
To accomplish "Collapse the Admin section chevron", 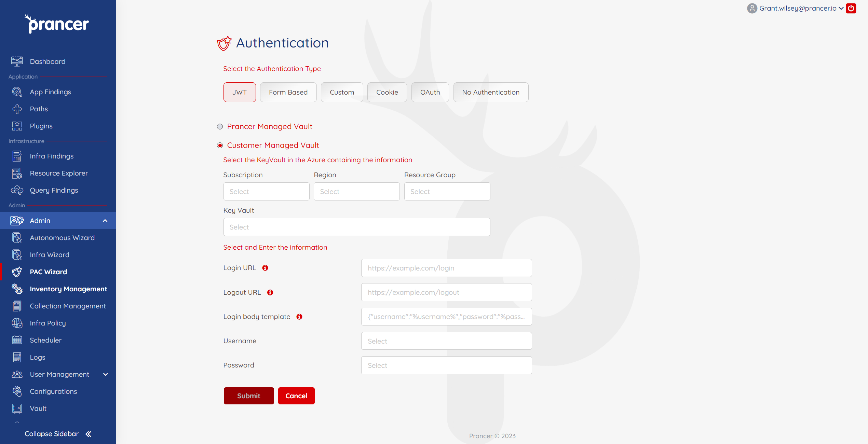I will coord(105,221).
